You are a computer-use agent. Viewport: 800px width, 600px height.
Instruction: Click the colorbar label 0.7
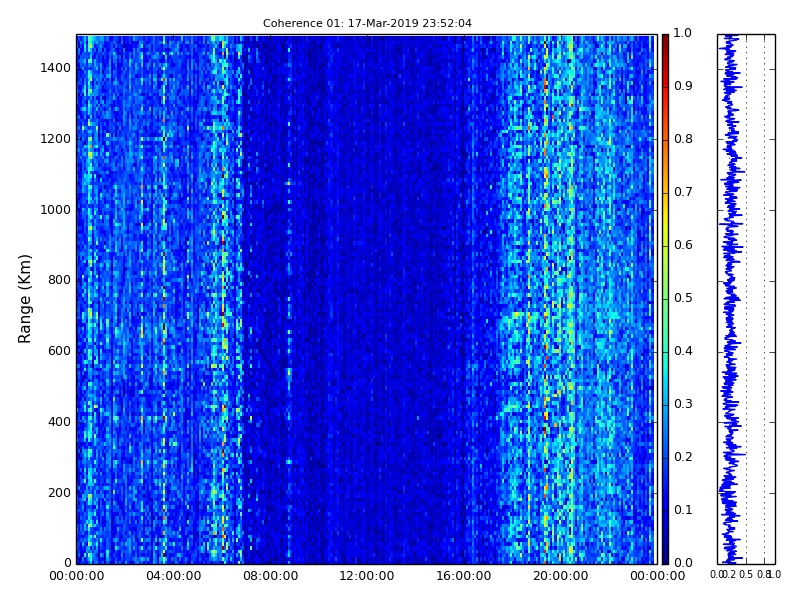tap(683, 192)
